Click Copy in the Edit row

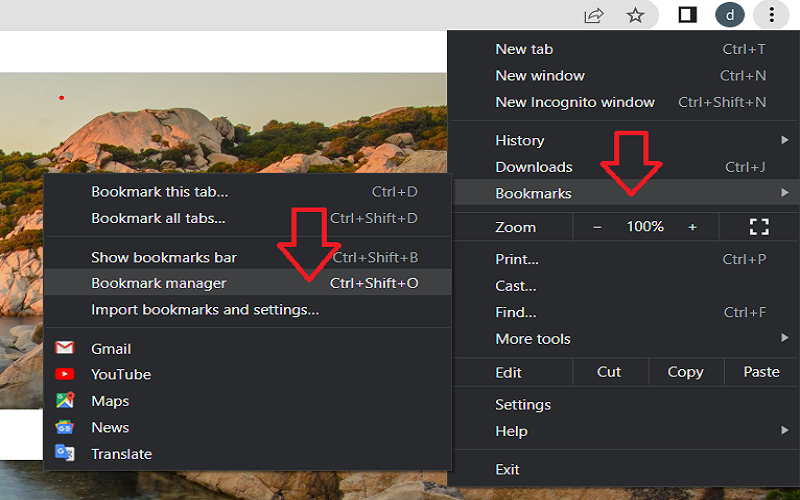click(686, 372)
